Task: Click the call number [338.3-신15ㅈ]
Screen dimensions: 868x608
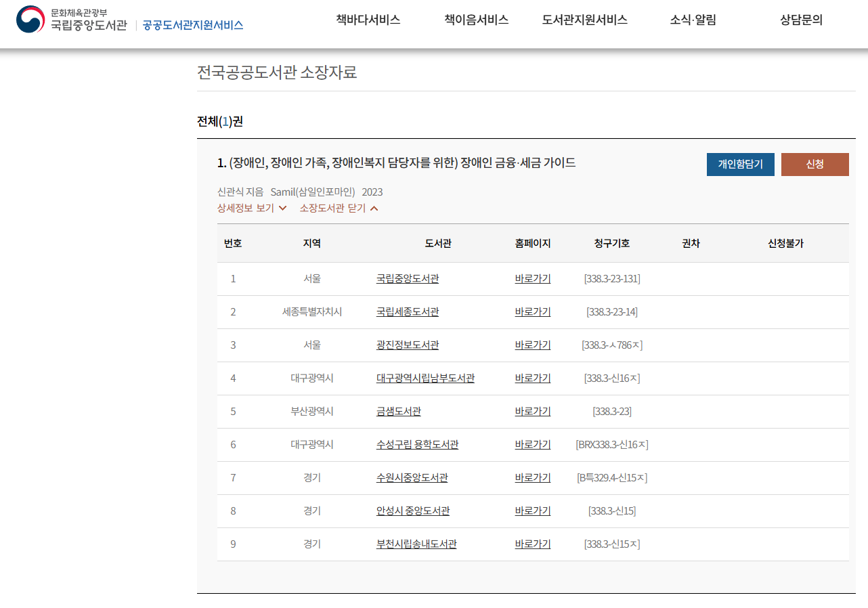Action: 612,544
